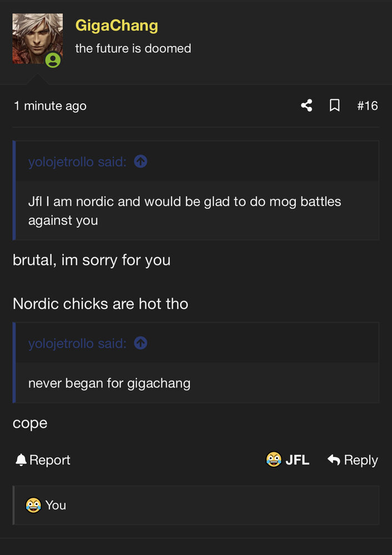Click up-arrow beside first yolojetrollo quote

(141, 162)
